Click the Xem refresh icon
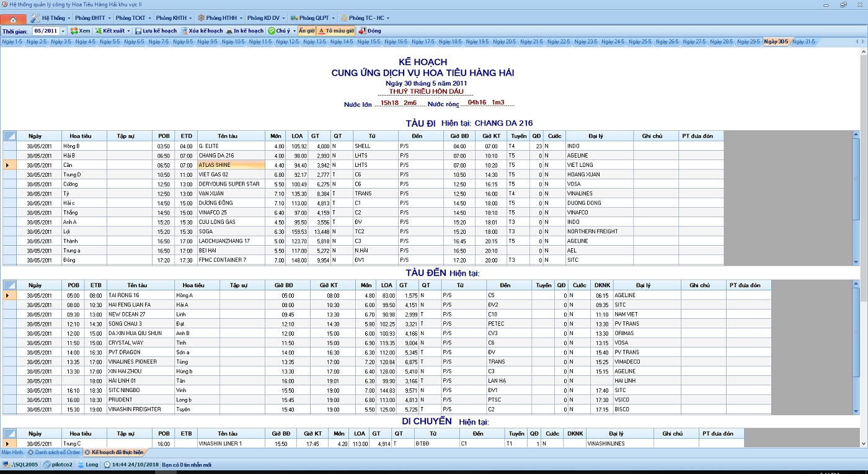 click(74, 30)
